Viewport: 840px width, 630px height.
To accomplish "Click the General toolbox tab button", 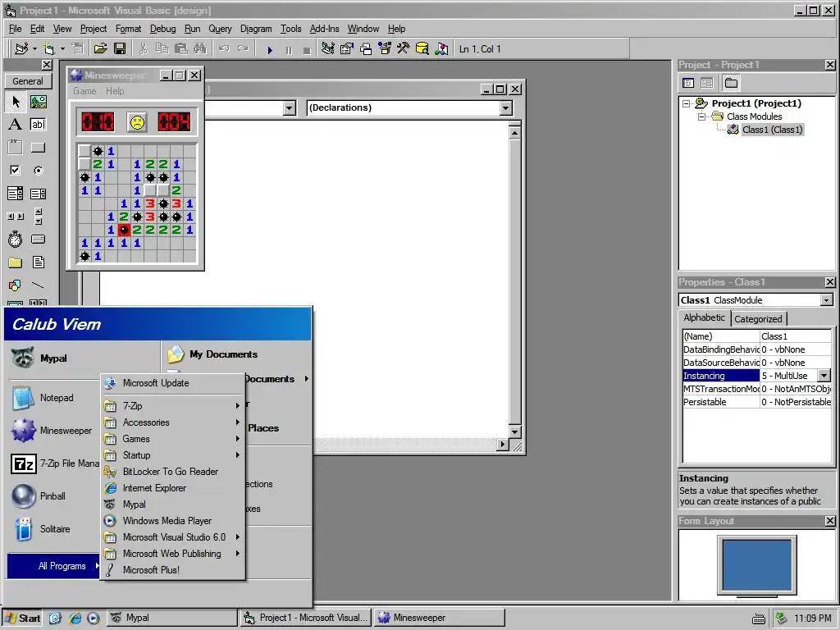I will pyautogui.click(x=28, y=81).
